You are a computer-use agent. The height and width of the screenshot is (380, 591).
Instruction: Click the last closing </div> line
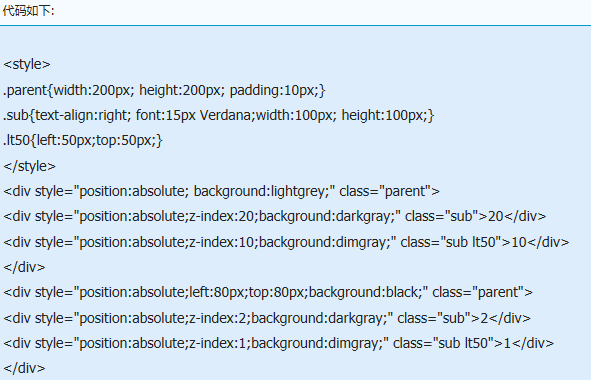(x=24, y=369)
